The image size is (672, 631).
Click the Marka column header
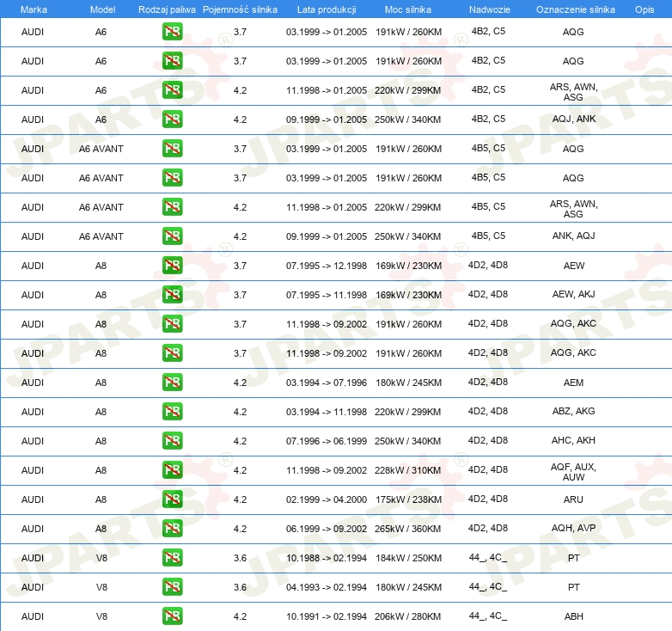tap(34, 9)
